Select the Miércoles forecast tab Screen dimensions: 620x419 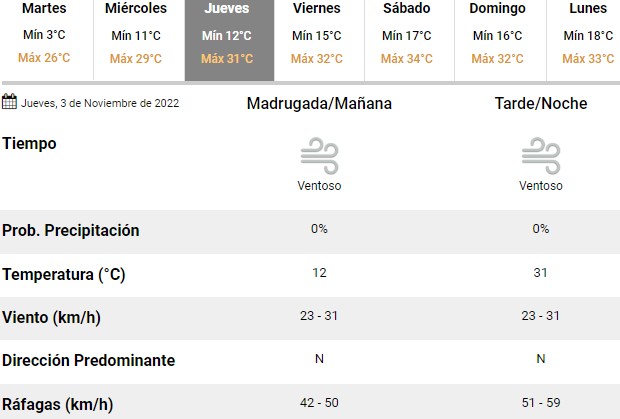pyautogui.click(x=139, y=39)
